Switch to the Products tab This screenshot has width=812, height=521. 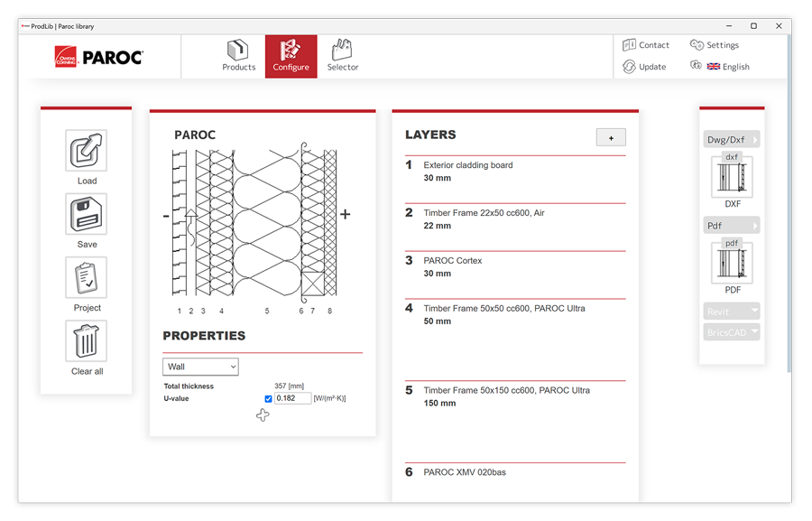239,56
